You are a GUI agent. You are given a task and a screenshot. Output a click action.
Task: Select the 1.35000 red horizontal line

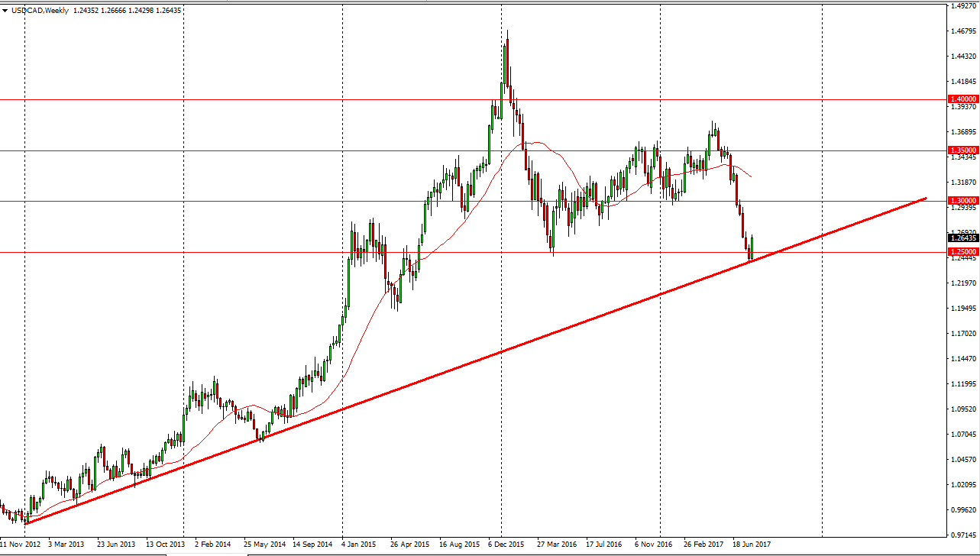(306, 150)
